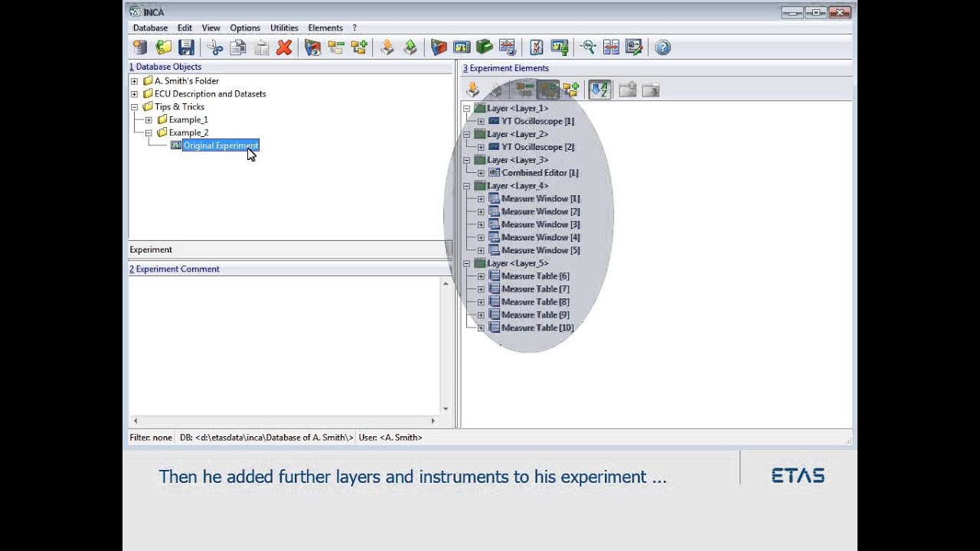This screenshot has height=551, width=980.
Task: Expand the Example_1 folder
Action: click(149, 120)
